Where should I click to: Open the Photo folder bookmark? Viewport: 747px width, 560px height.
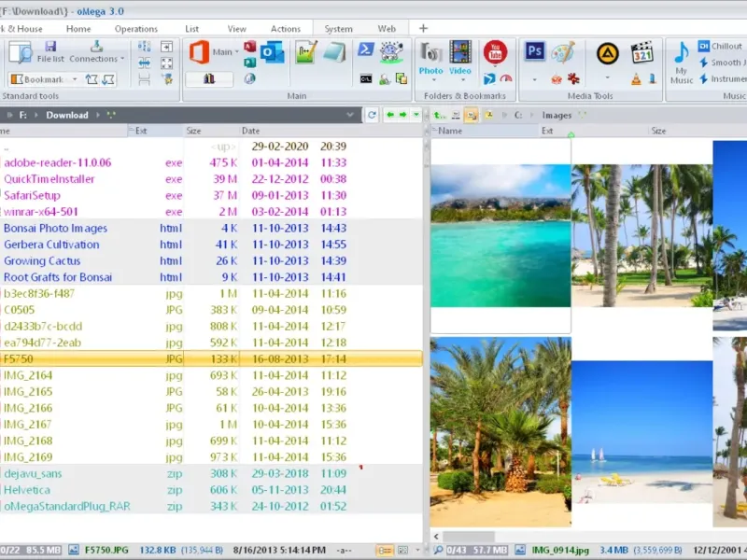click(430, 58)
